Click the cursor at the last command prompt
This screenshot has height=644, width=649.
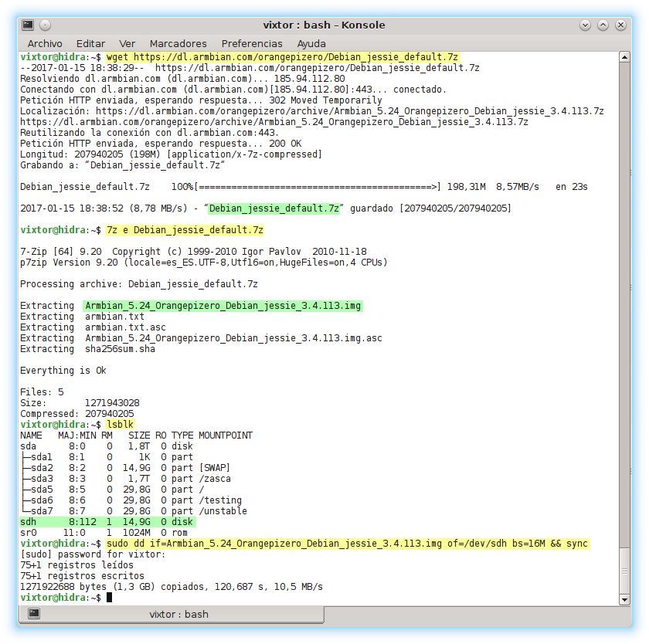(110, 598)
